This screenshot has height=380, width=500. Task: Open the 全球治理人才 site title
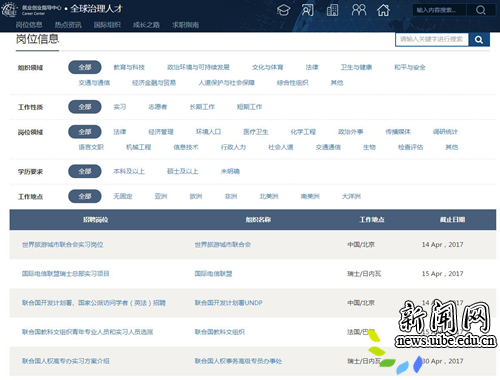[97, 9]
